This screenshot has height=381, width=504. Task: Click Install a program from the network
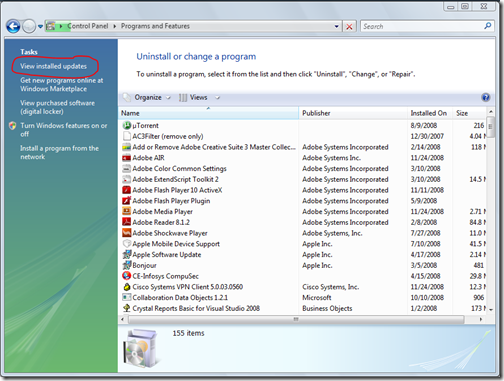[59, 152]
